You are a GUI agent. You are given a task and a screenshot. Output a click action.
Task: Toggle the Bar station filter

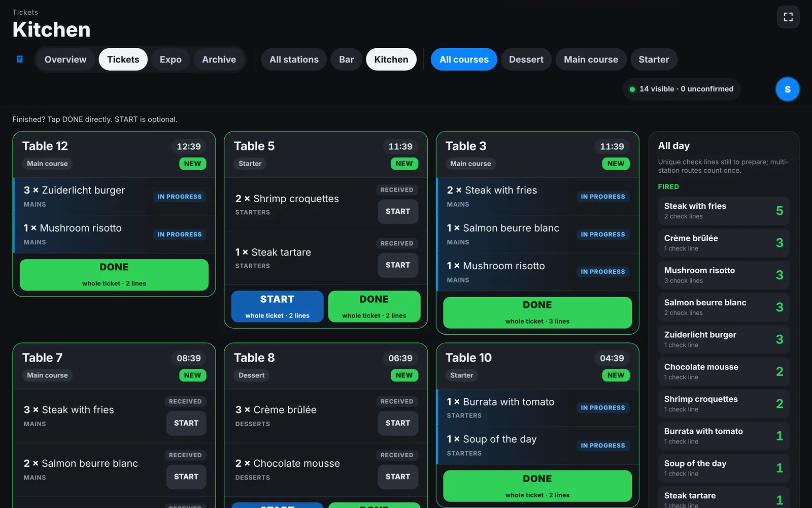[x=347, y=59]
